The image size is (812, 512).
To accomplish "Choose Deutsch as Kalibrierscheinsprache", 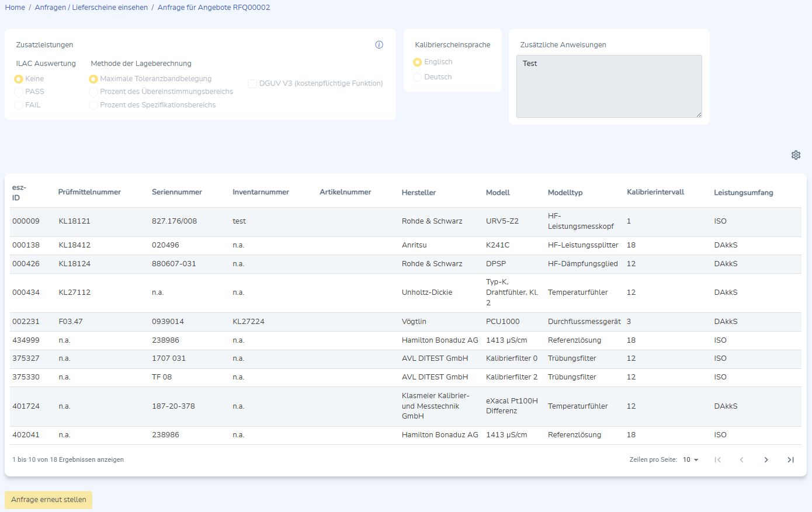I will pyautogui.click(x=417, y=77).
